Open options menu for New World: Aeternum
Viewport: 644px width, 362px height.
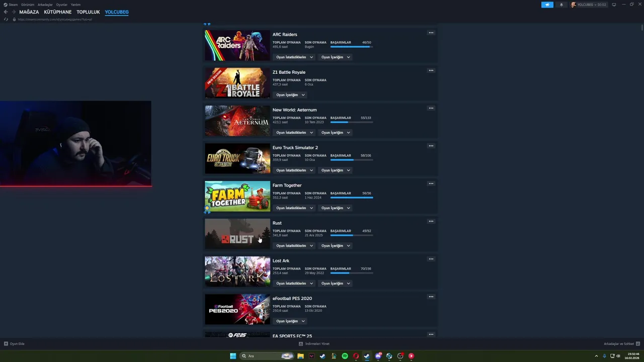click(x=431, y=108)
